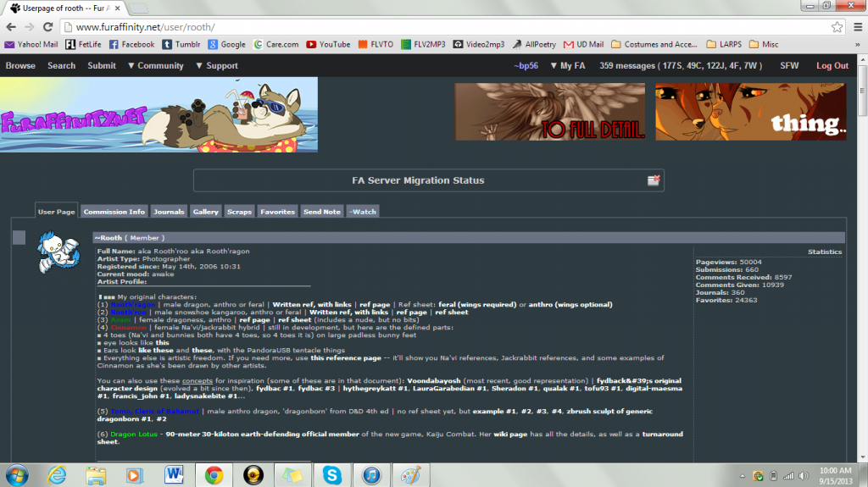The image size is (868, 487).
Task: Switch to the Scraps tab
Action: [x=239, y=212]
